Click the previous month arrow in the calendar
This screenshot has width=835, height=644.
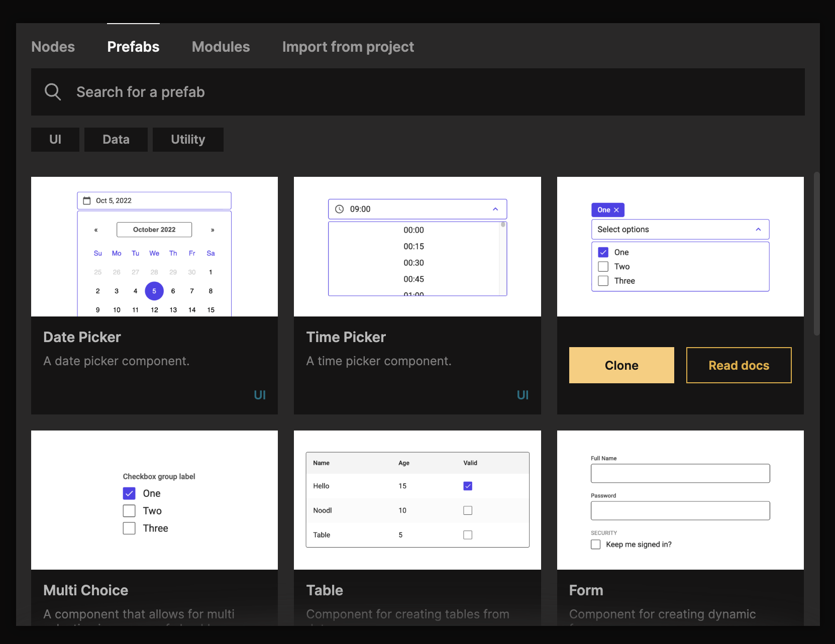tap(96, 230)
